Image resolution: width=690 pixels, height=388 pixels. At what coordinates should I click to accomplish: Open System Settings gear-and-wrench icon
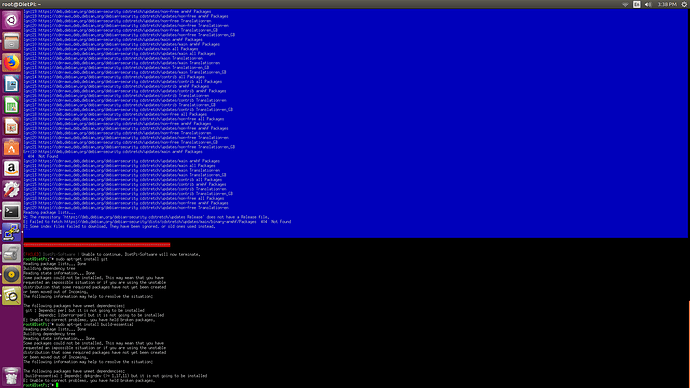(11, 190)
